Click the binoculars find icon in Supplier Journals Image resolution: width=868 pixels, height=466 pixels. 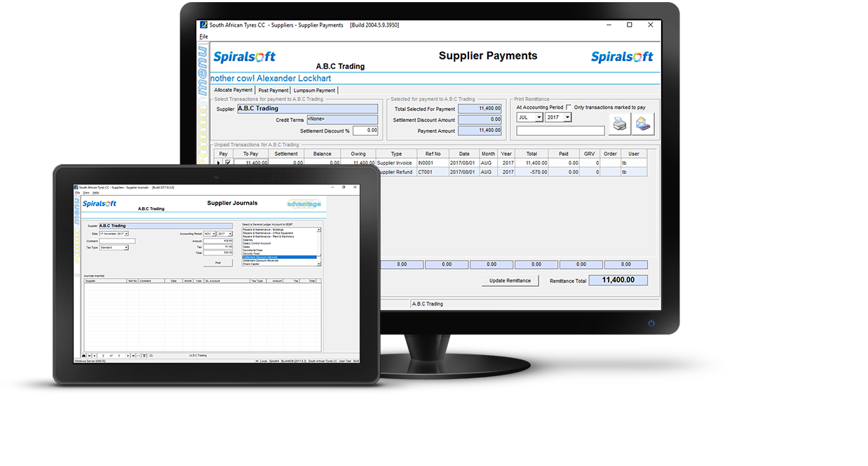(x=83, y=355)
